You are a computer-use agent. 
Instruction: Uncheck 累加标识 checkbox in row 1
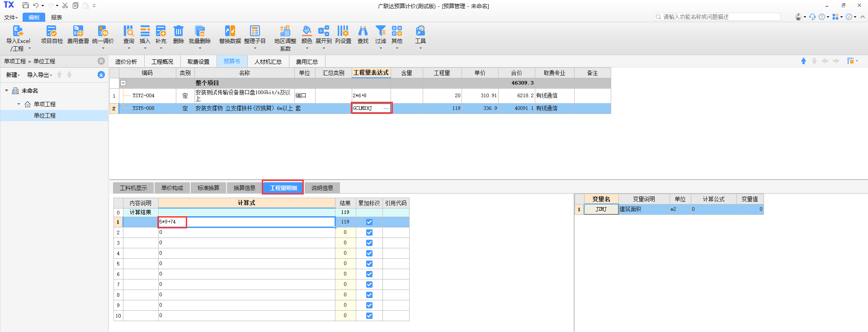tap(369, 222)
